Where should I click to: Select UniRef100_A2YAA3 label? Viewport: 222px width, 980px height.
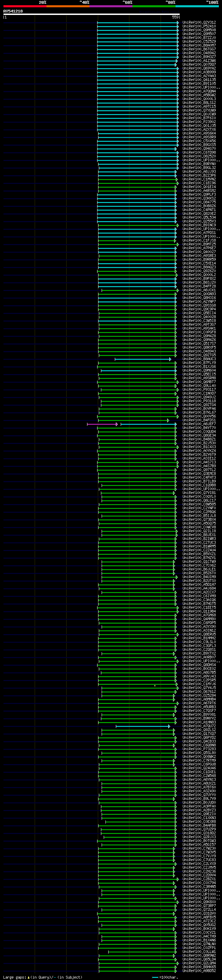[199, 76]
